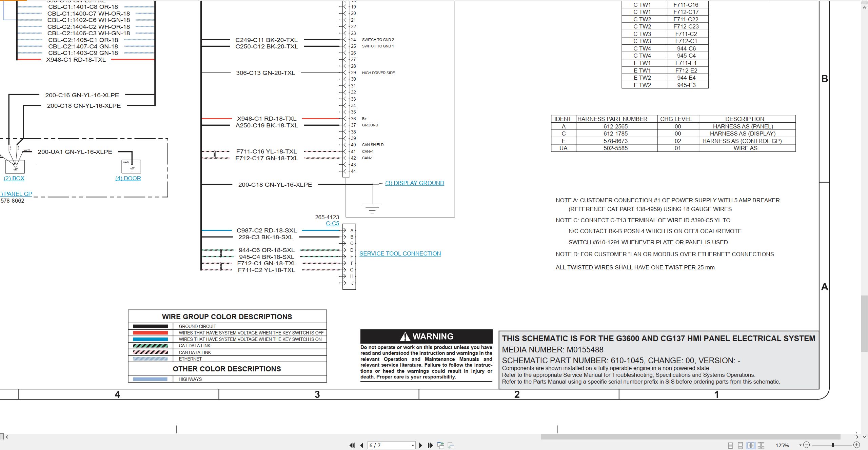The height and width of the screenshot is (450, 868).
Task: Select harness part number 612-1785
Action: click(615, 134)
